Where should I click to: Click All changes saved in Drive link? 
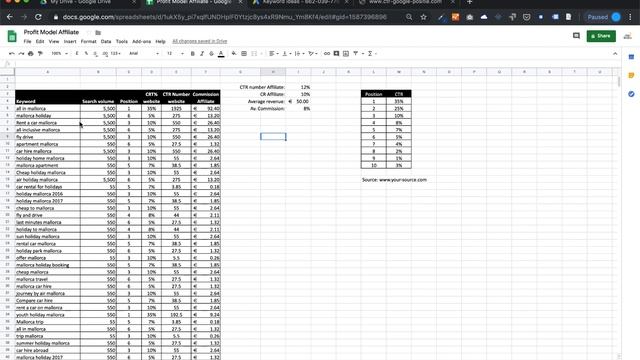click(x=200, y=41)
